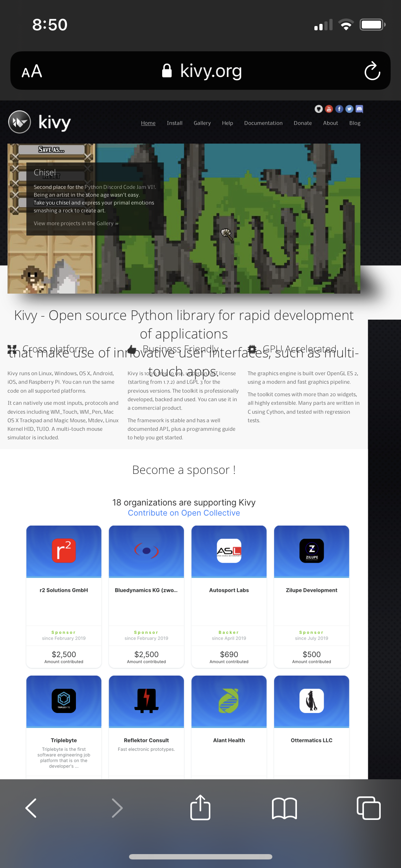Click '18 organizations are supporting Kivy' text

tap(184, 502)
